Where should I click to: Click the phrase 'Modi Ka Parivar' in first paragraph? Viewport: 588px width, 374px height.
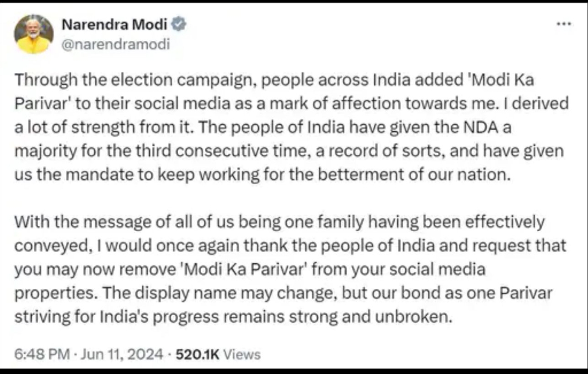(499, 80)
